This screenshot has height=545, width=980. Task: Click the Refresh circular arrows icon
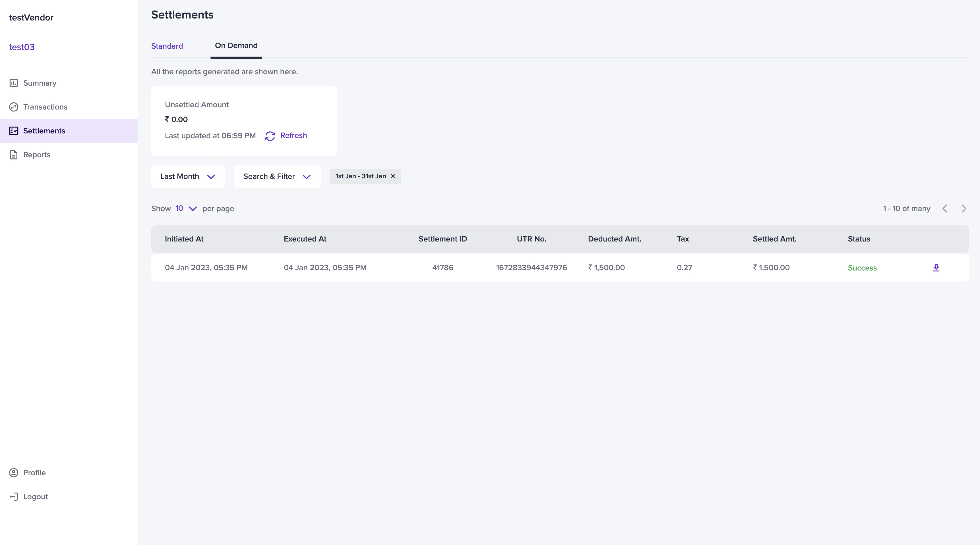(x=270, y=136)
